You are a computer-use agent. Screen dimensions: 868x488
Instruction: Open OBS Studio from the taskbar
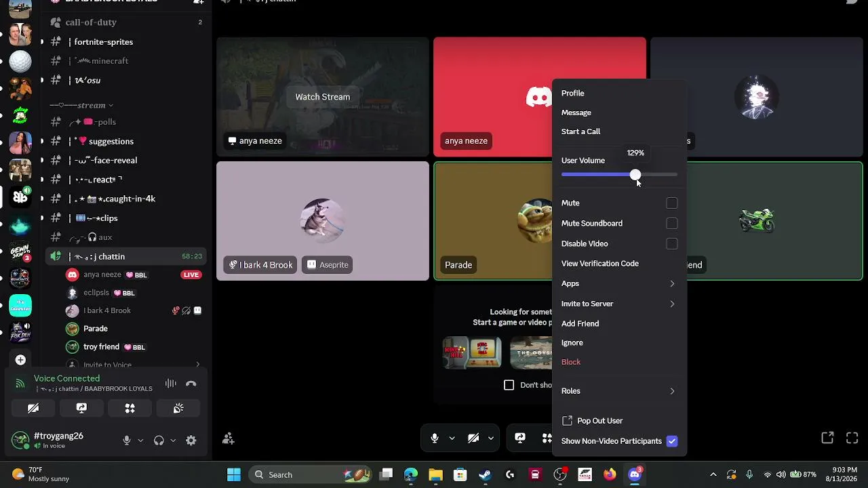pos(560,474)
